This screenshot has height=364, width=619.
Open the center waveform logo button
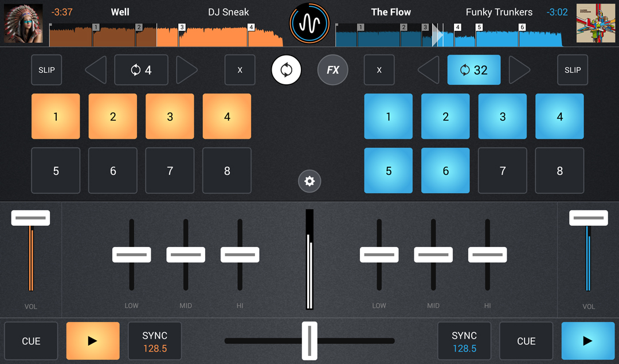click(309, 24)
